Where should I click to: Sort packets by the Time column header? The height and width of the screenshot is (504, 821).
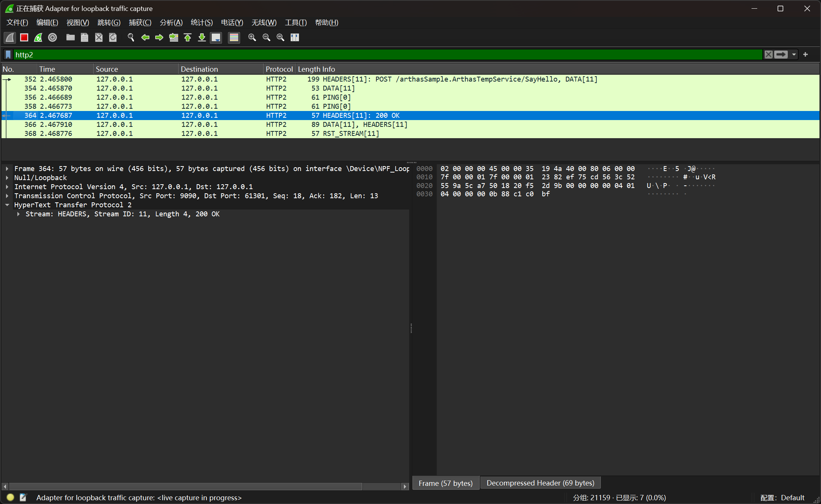point(65,69)
